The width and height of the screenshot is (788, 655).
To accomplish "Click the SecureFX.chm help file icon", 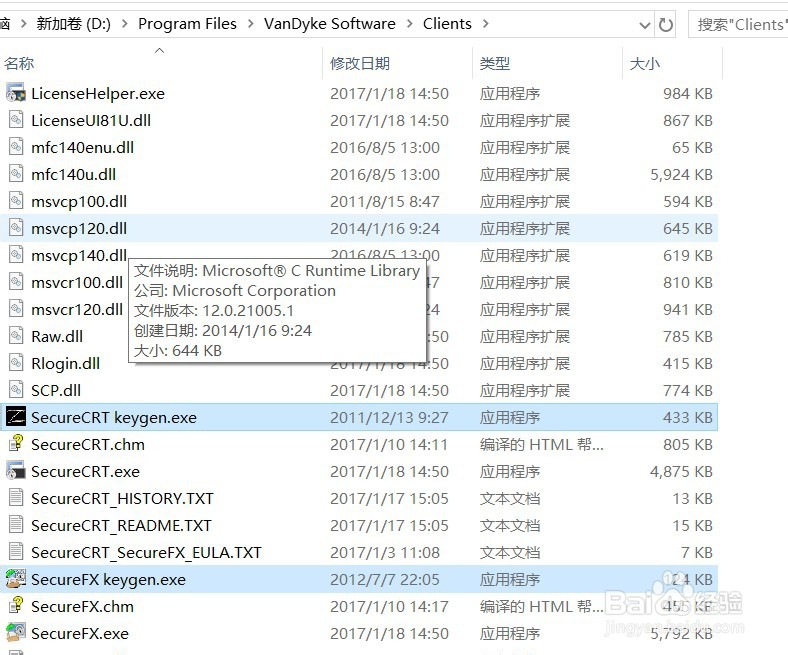I will 16,606.
